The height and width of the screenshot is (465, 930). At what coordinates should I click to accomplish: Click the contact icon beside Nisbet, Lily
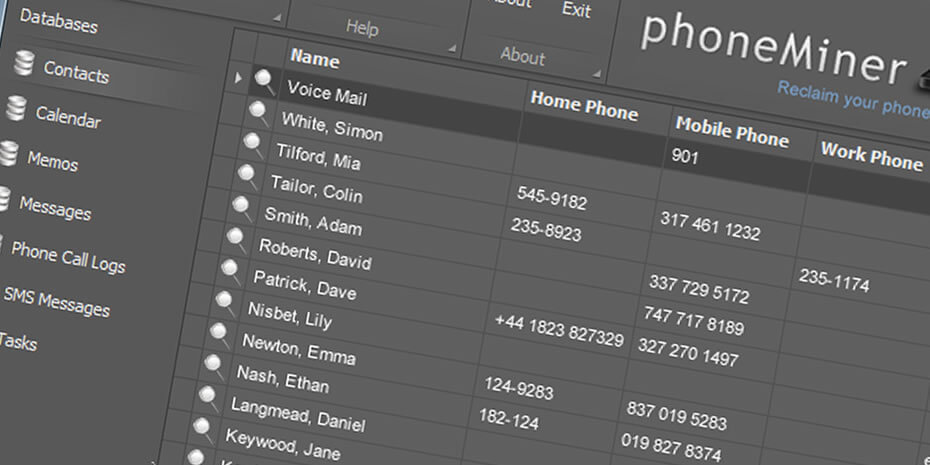(225, 304)
